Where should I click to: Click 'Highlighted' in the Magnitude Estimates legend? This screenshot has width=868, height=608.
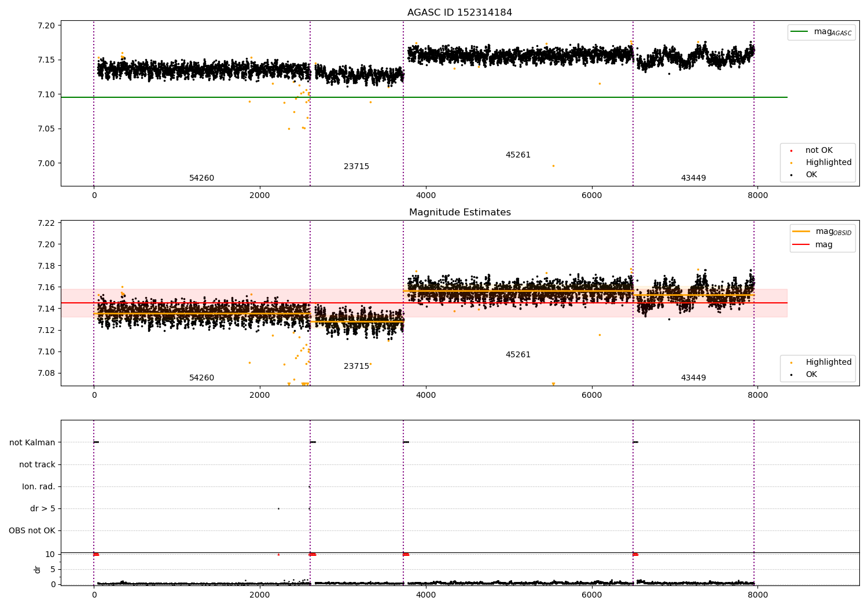coord(829,362)
